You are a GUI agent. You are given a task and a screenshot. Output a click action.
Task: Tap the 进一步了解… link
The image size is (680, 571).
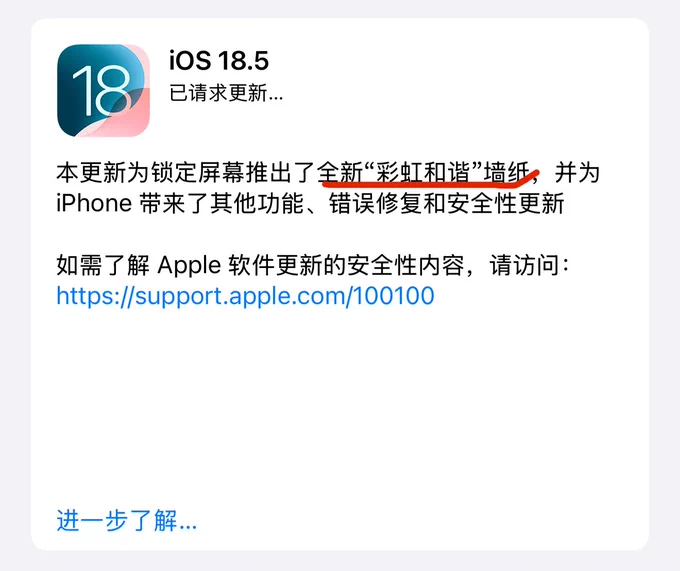[x=127, y=520]
